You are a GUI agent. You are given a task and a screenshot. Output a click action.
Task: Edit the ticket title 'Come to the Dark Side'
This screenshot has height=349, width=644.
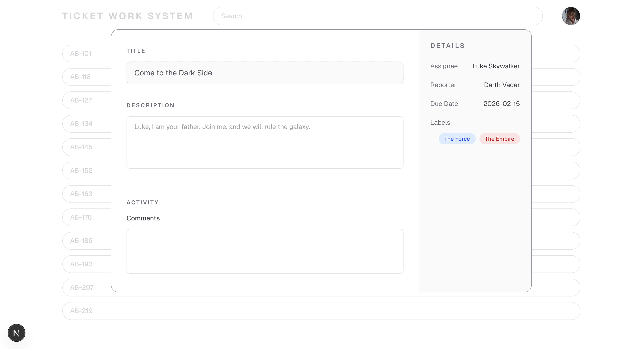[265, 73]
